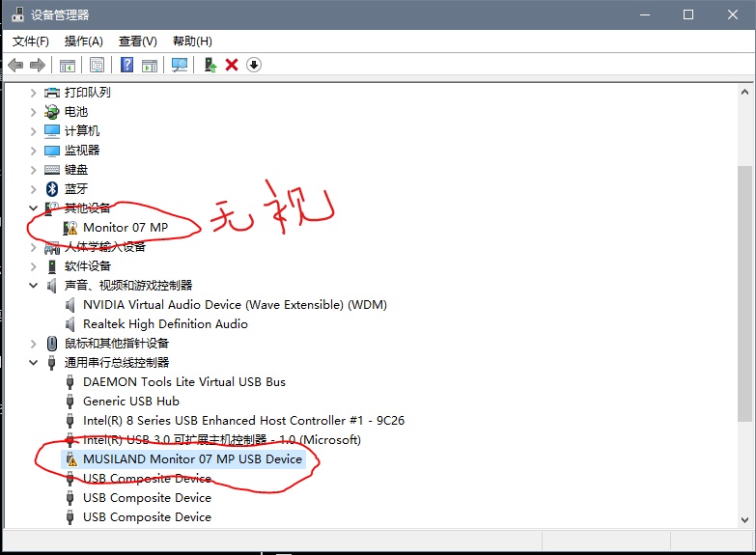Click the Disable device down-arrow icon
Image resolution: width=756 pixels, height=555 pixels.
(x=254, y=65)
